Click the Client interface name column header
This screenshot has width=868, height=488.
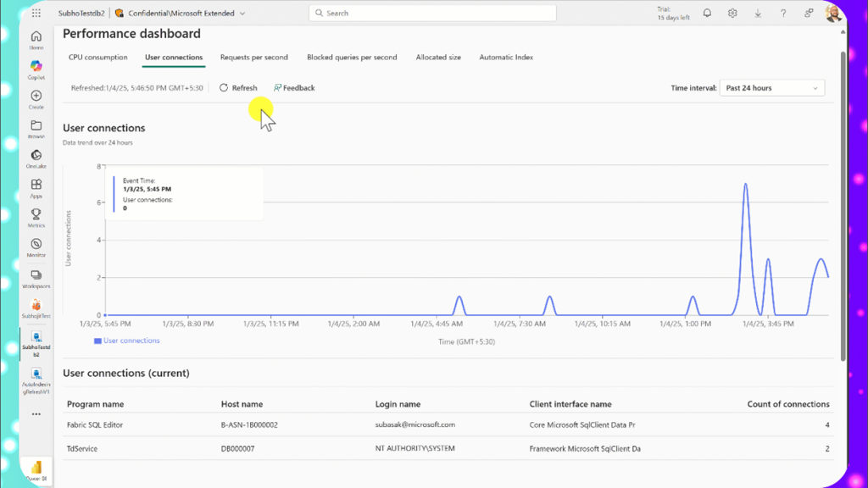click(570, 404)
